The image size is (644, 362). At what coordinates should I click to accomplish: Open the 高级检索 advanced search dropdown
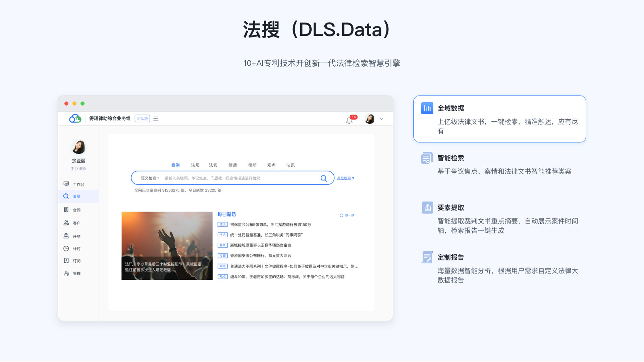coord(345,178)
